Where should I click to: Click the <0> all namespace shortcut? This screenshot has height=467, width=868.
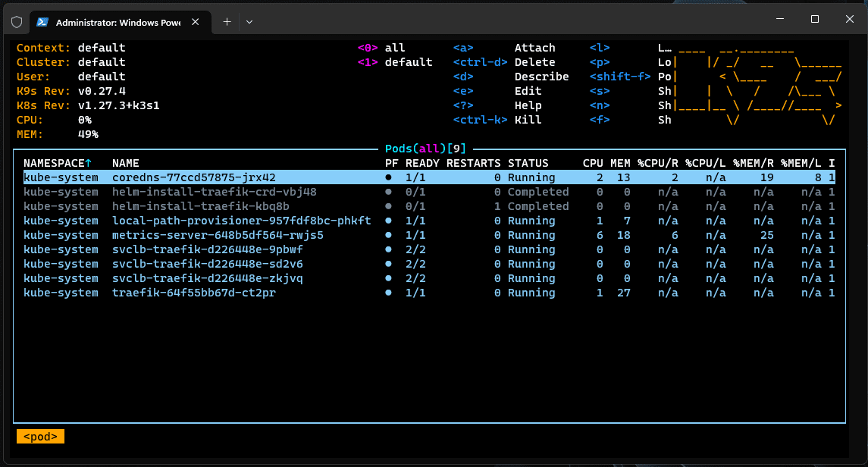coord(381,48)
